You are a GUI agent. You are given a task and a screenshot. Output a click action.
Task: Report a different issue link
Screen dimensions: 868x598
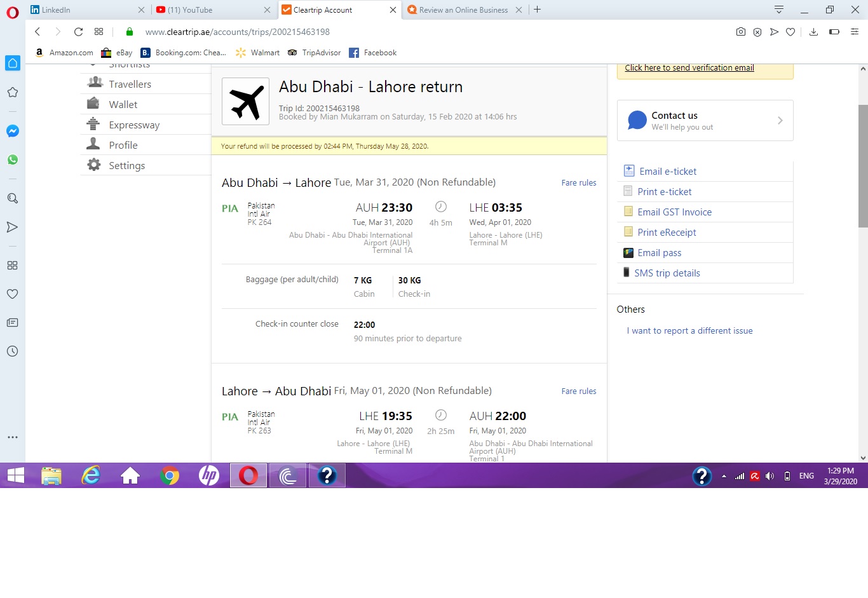coord(689,330)
